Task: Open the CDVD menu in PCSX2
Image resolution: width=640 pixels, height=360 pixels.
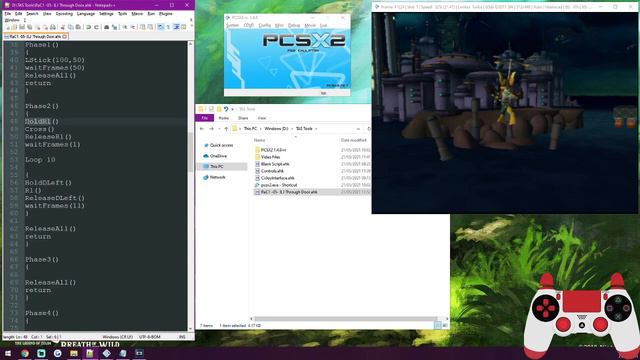Action: 249,25
